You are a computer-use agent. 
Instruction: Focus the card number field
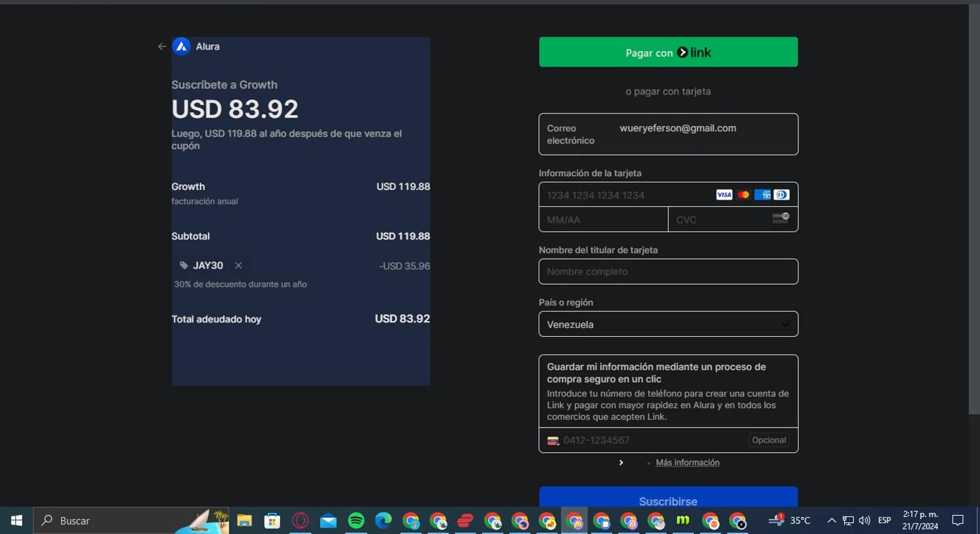pyautogui.click(x=668, y=195)
